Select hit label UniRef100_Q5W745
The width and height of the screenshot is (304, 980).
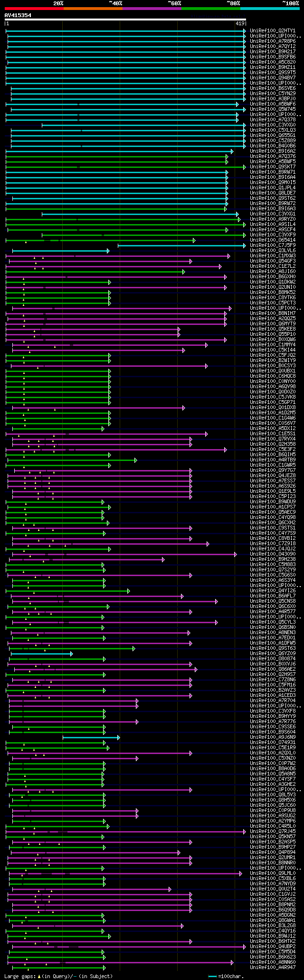273,109
